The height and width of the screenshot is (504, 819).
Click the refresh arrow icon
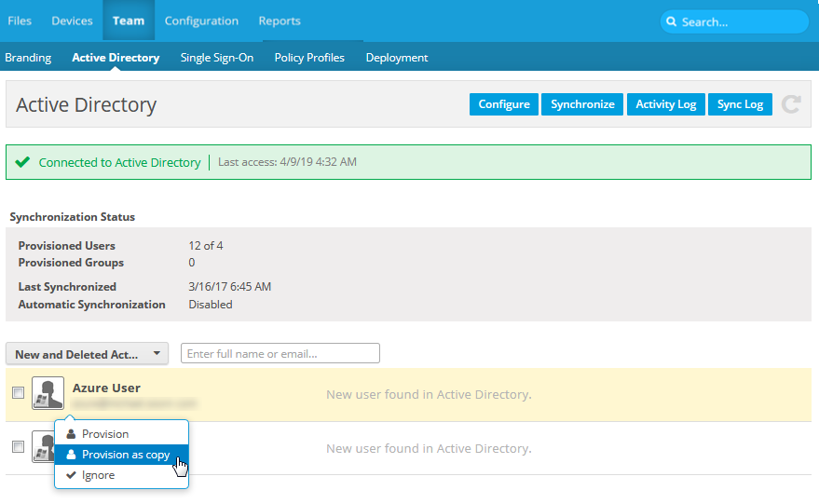click(791, 104)
